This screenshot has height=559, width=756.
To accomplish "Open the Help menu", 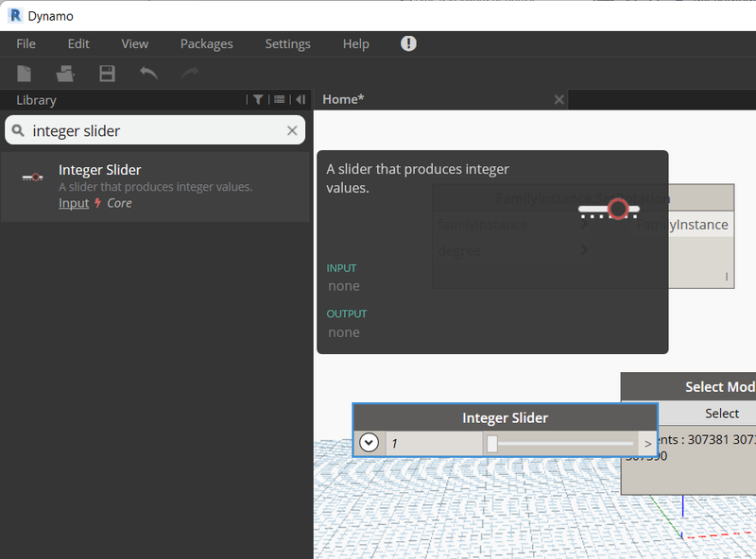I will (x=356, y=43).
